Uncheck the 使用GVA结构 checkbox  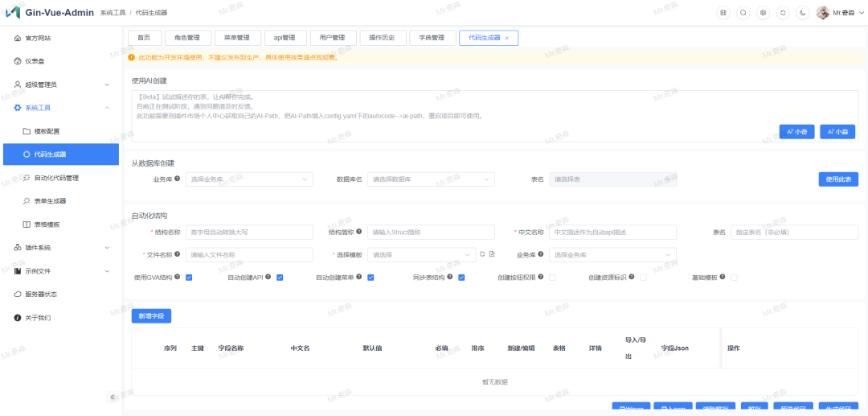point(189,278)
